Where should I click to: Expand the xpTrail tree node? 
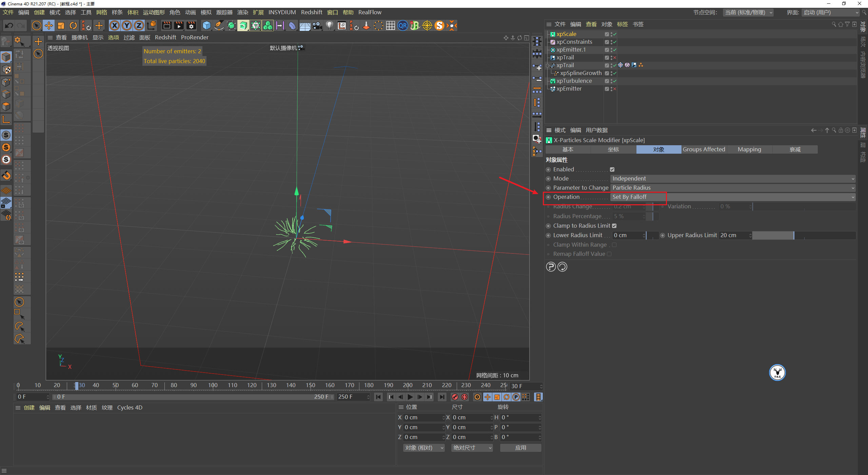pos(548,65)
